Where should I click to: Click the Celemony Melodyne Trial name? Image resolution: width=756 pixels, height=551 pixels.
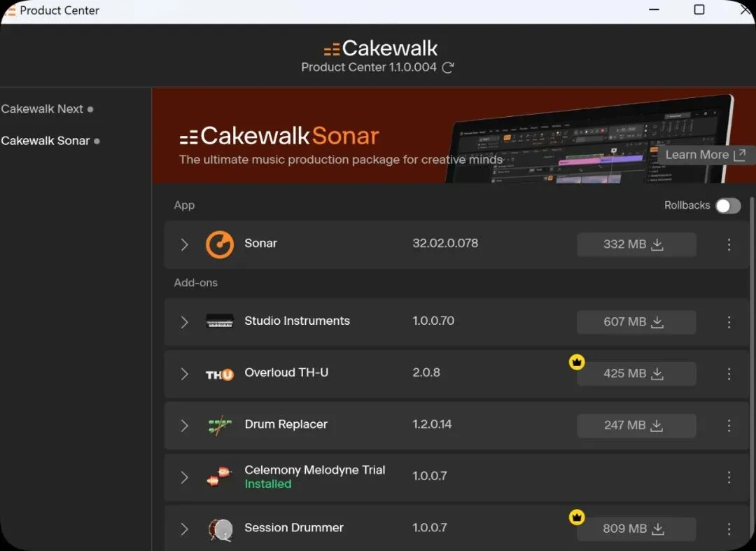pyautogui.click(x=314, y=470)
